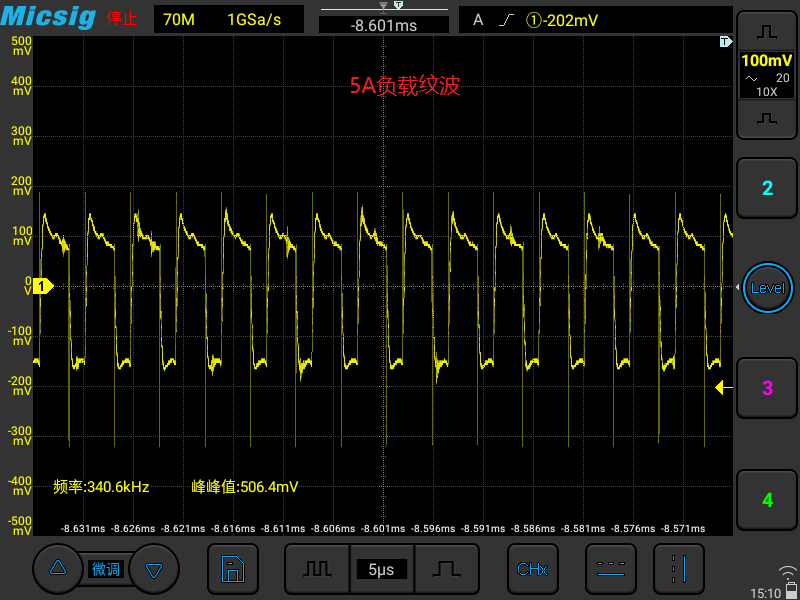800x600 pixels.
Task: Tap the trigger type A indicator
Action: point(478,20)
